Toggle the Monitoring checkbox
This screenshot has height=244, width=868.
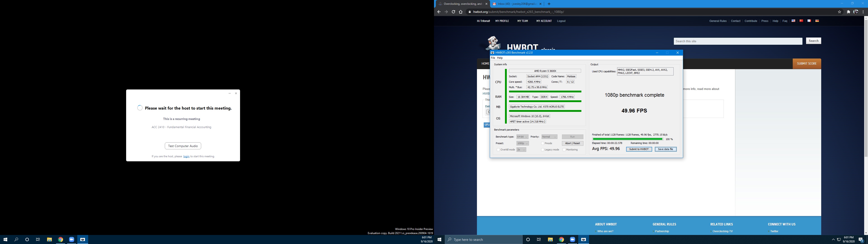pyautogui.click(x=564, y=150)
